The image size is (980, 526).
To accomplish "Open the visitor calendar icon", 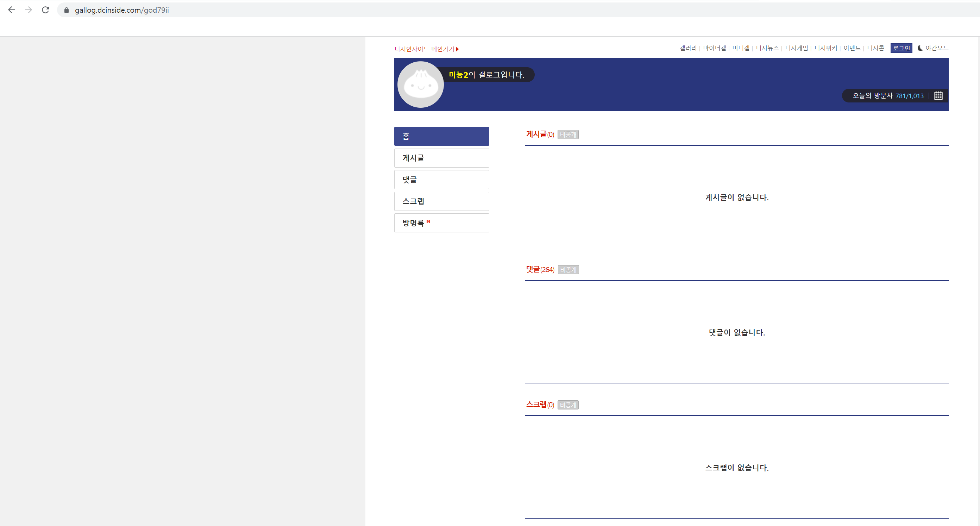I will click(x=938, y=95).
